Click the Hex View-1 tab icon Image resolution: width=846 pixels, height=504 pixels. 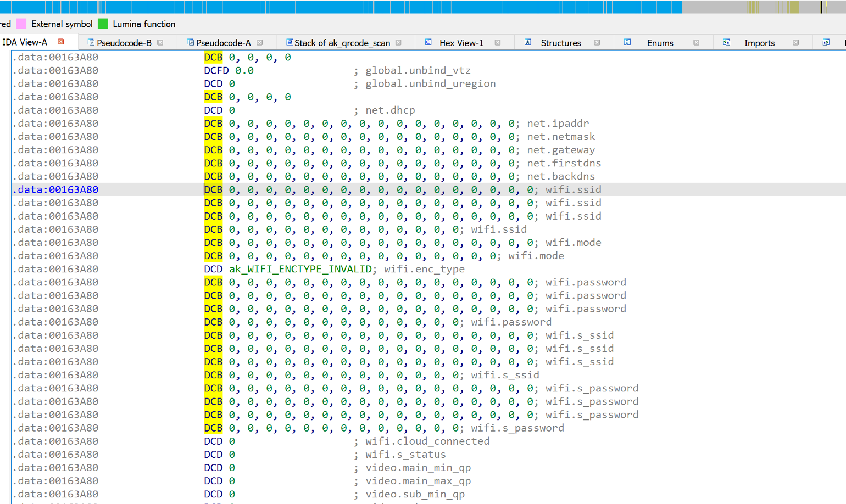[x=428, y=42]
